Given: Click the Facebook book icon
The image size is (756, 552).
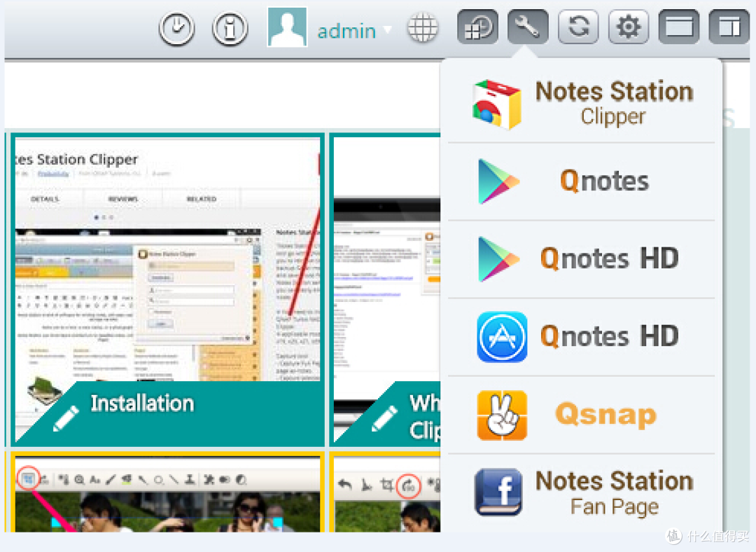Looking at the screenshot, I should coord(498,492).
